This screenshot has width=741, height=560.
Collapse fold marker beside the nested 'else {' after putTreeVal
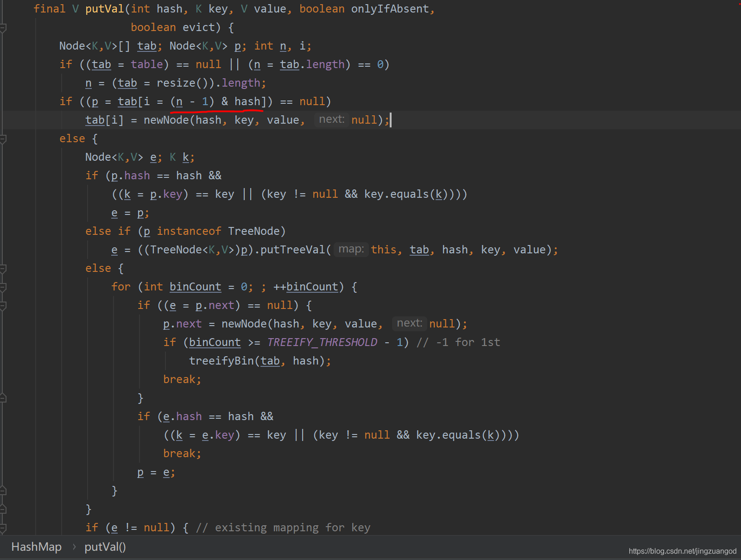point(3,269)
